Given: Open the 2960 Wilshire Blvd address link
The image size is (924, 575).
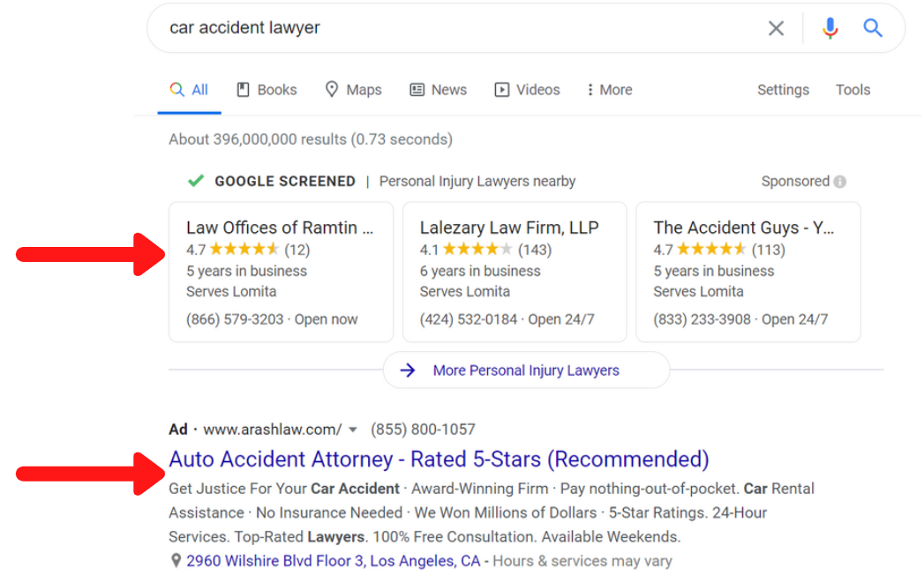Looking at the screenshot, I should click(x=334, y=561).
